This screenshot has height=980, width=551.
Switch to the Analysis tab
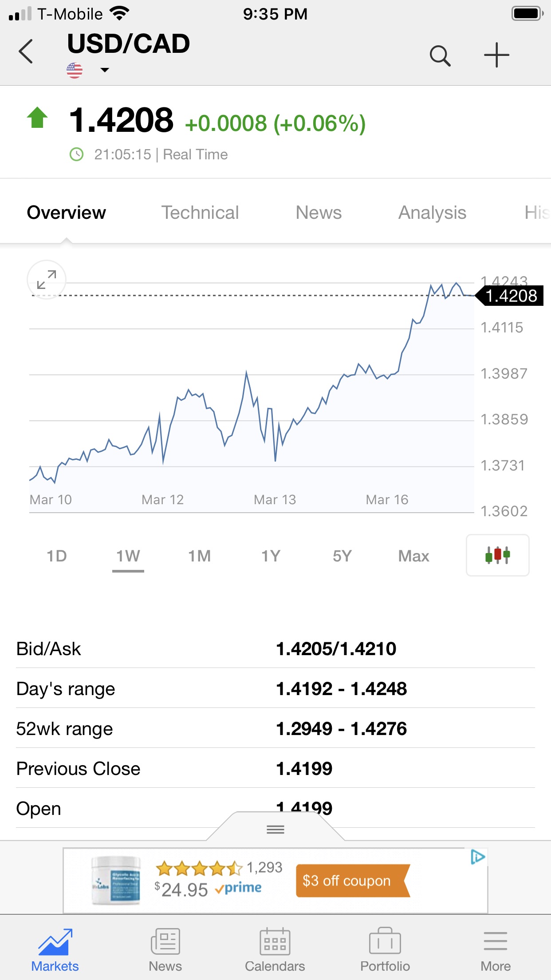tap(432, 213)
